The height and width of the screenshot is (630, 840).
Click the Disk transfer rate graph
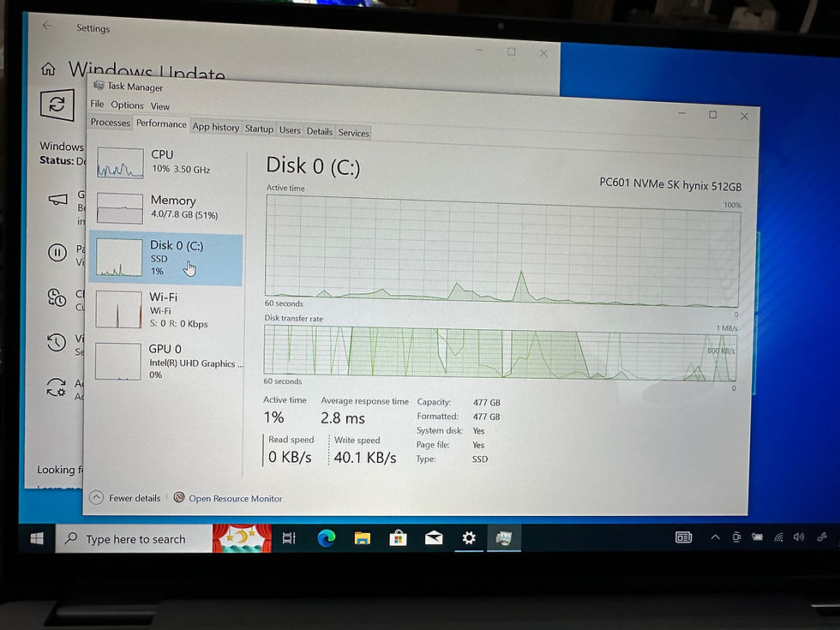500,353
